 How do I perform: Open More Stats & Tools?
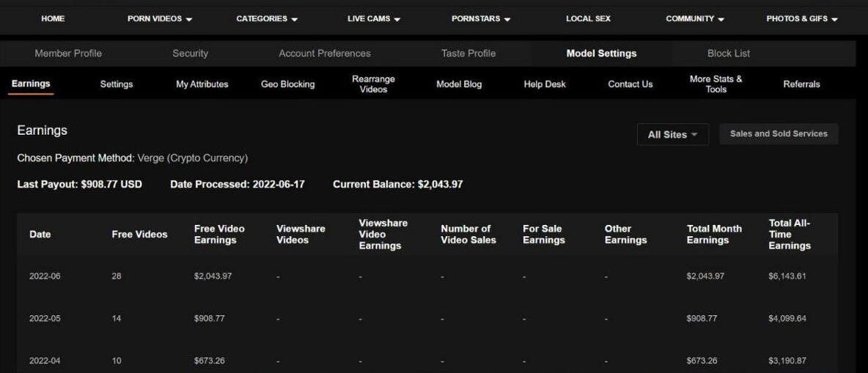(716, 84)
